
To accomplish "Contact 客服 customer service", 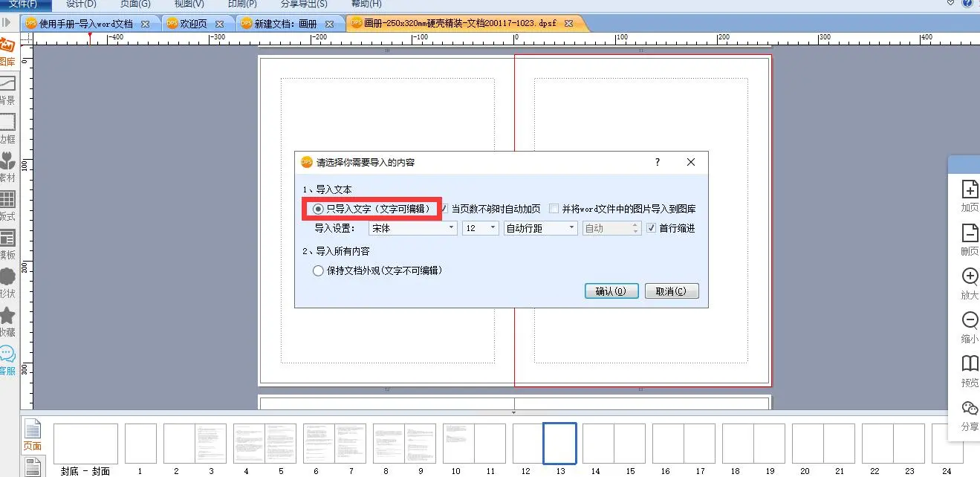I will 7,360.
